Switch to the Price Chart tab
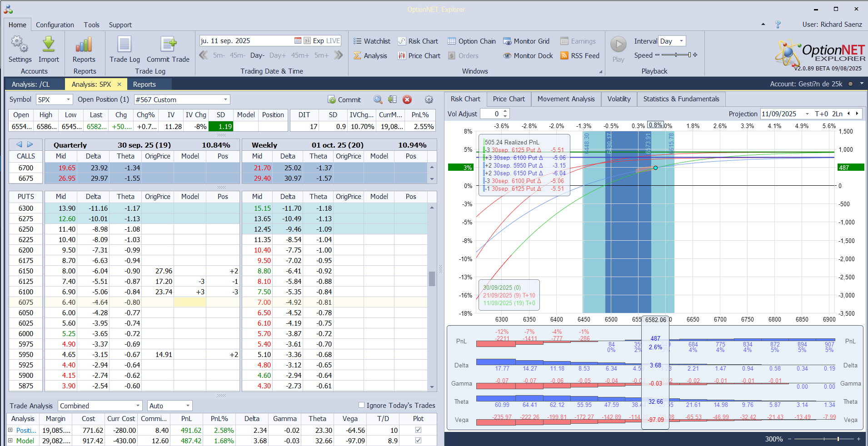The image size is (868, 446). pos(509,99)
